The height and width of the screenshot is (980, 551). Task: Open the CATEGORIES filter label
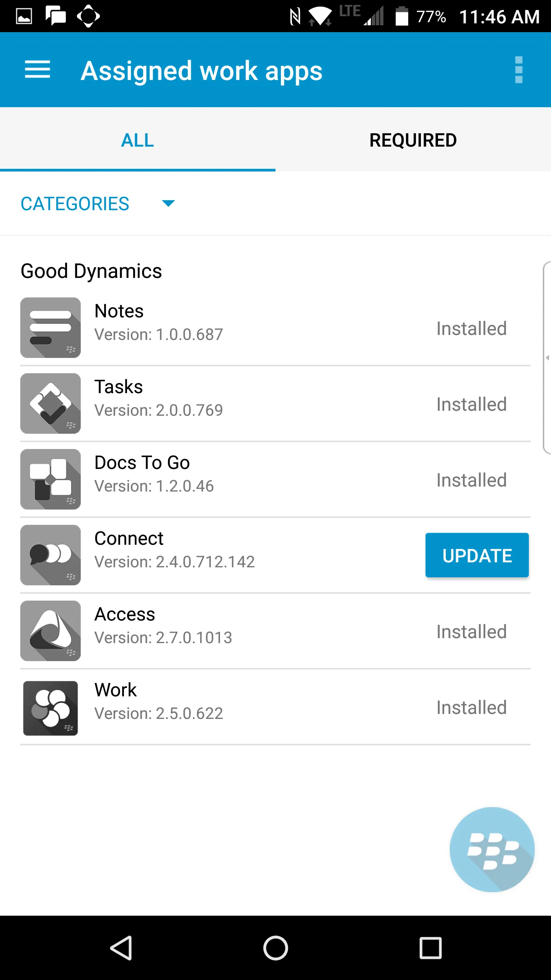(x=75, y=204)
